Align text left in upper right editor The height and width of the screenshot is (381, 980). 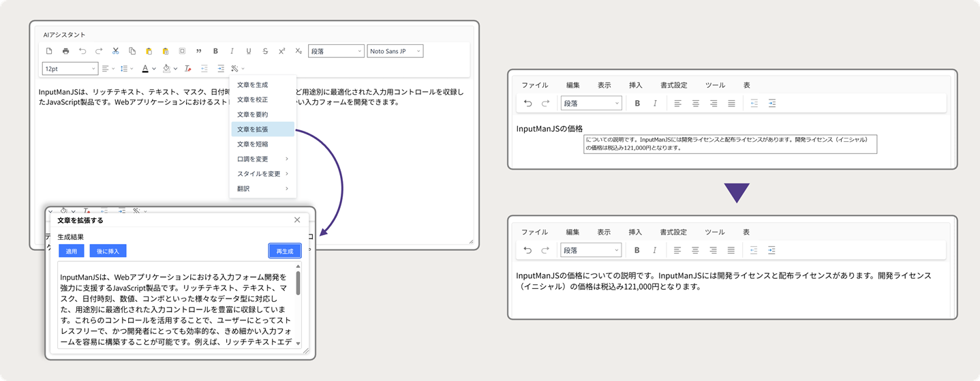678,104
